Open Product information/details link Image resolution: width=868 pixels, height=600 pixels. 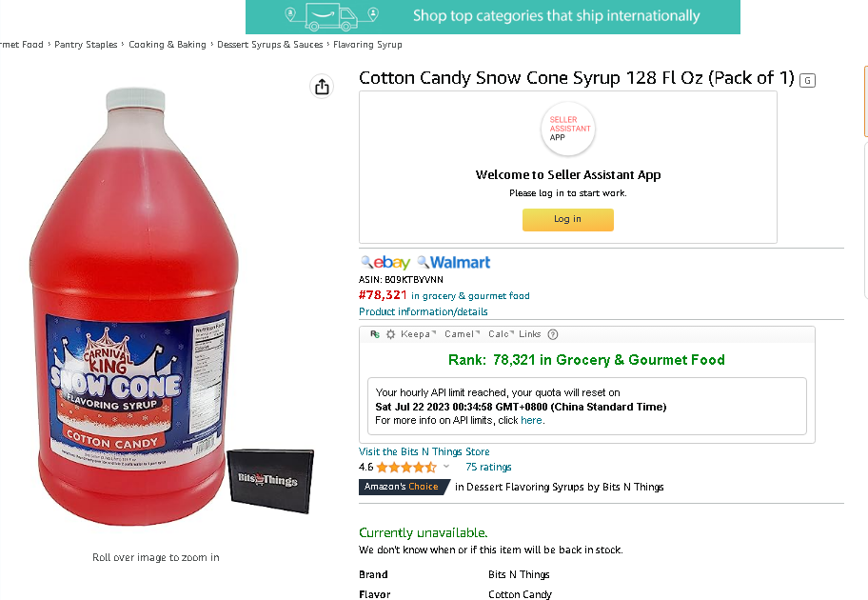pyautogui.click(x=423, y=311)
